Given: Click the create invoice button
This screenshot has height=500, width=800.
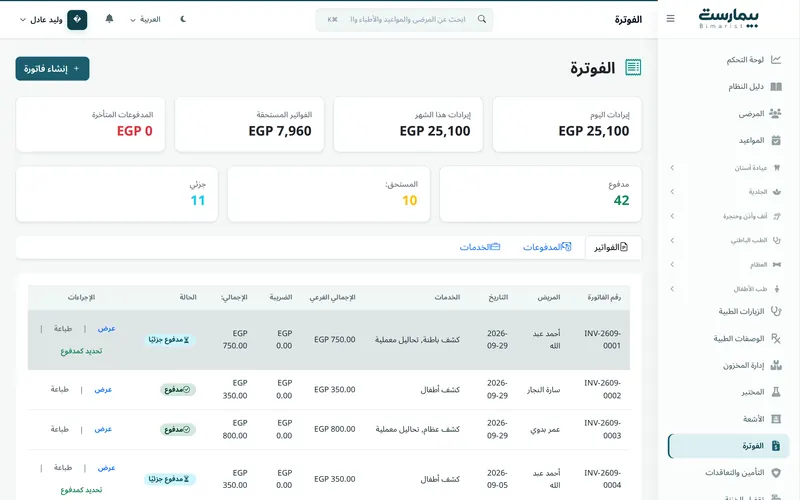Looking at the screenshot, I should pos(53,68).
